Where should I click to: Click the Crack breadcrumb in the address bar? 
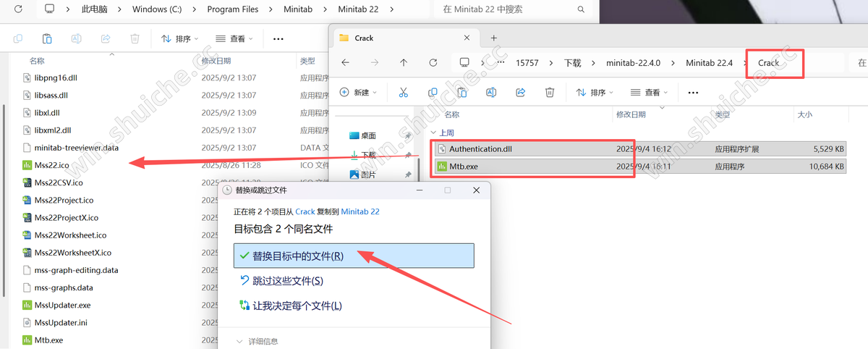click(768, 63)
